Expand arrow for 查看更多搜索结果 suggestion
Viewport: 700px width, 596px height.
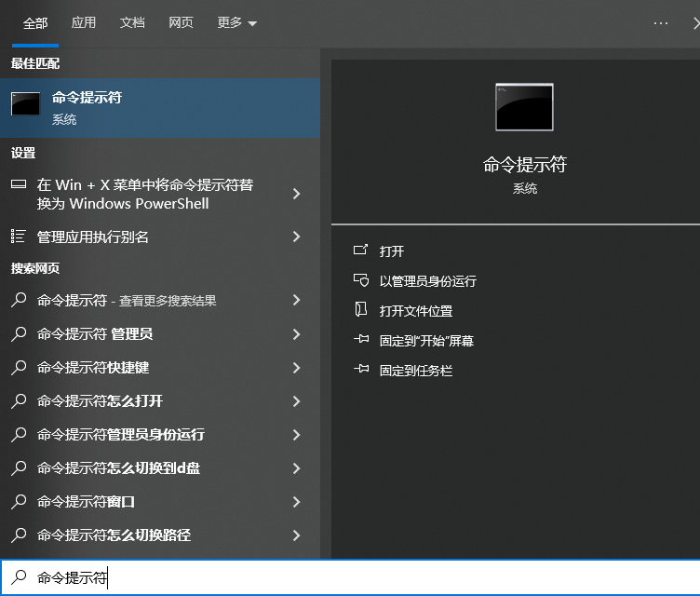pos(296,300)
